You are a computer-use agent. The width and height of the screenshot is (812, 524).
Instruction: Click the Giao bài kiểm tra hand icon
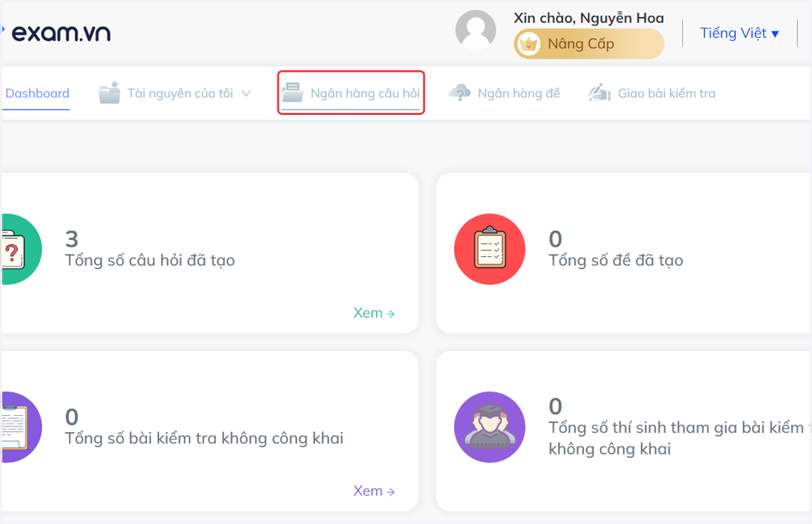click(600, 93)
